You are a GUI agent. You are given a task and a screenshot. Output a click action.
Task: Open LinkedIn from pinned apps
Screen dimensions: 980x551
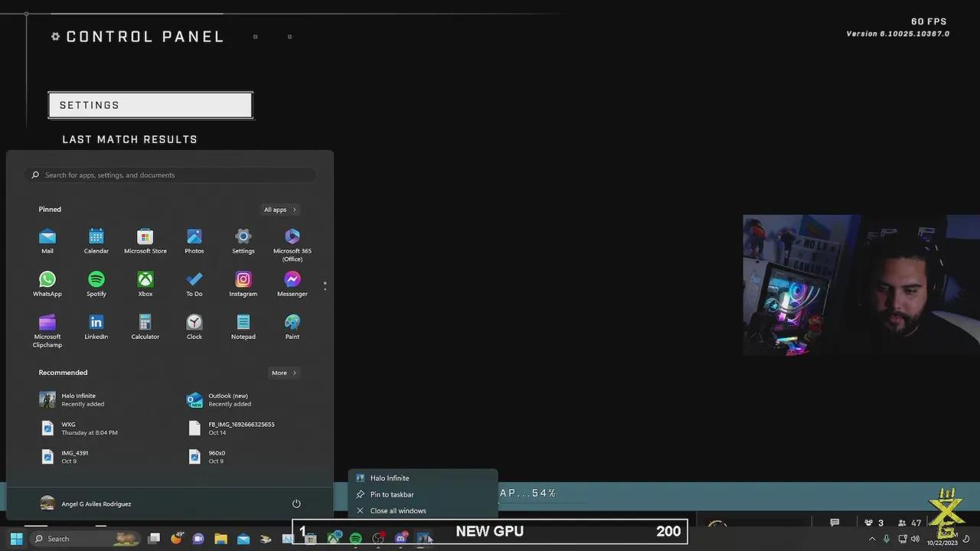96,327
